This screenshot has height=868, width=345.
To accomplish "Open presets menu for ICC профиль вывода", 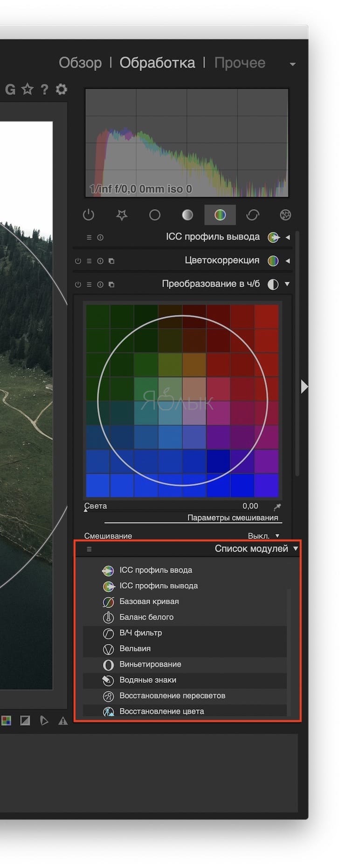I will pos(89,238).
